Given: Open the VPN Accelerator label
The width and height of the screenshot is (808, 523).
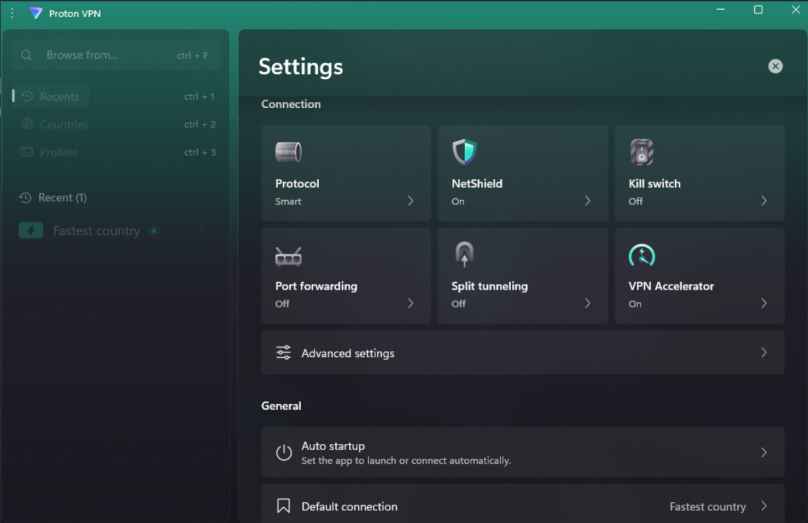Looking at the screenshot, I should tap(671, 286).
